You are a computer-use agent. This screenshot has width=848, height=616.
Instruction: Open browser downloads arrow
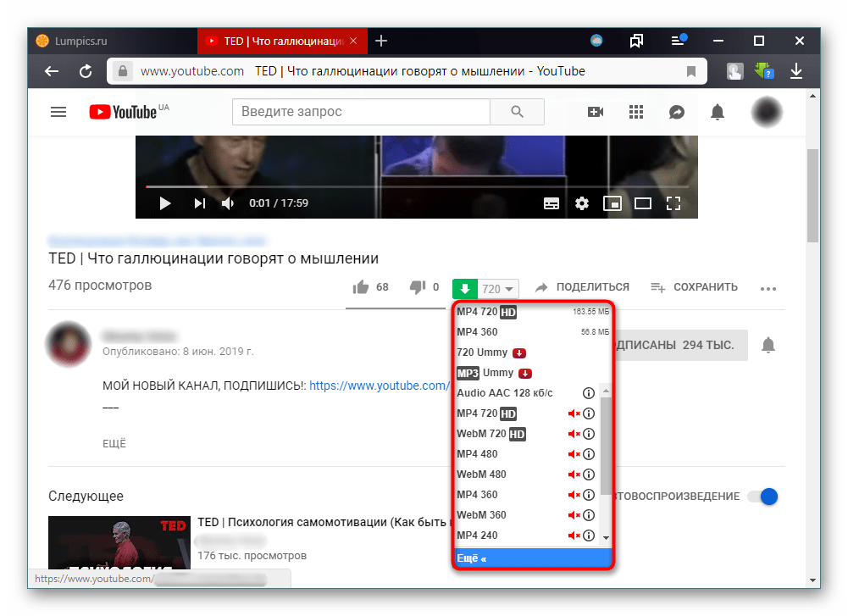tap(796, 71)
